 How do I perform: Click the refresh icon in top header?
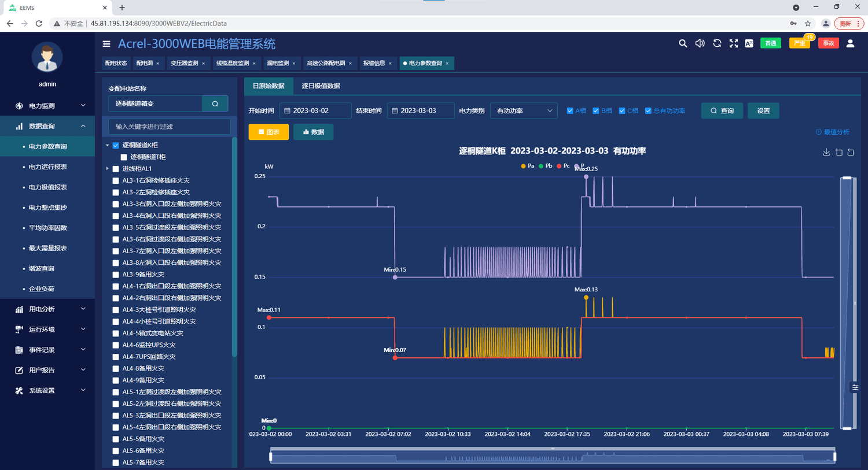pos(717,43)
